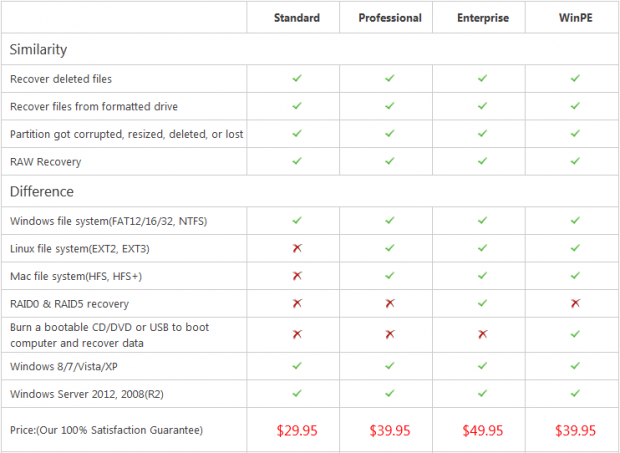Select the Enterprise column header
The width and height of the screenshot is (620, 453).
[x=483, y=18]
